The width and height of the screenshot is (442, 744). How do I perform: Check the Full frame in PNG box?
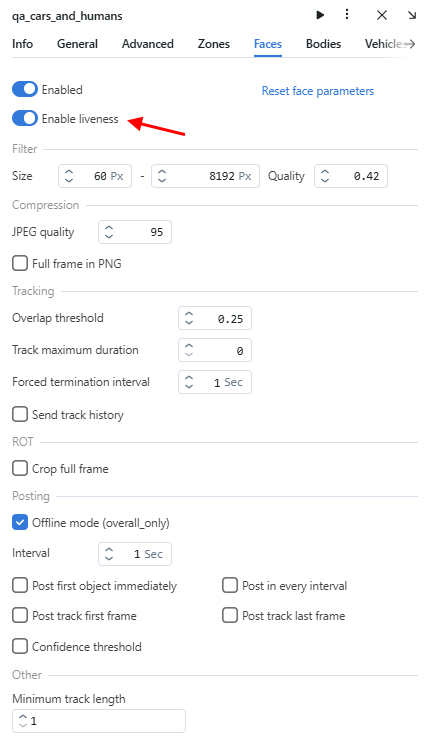click(20, 263)
